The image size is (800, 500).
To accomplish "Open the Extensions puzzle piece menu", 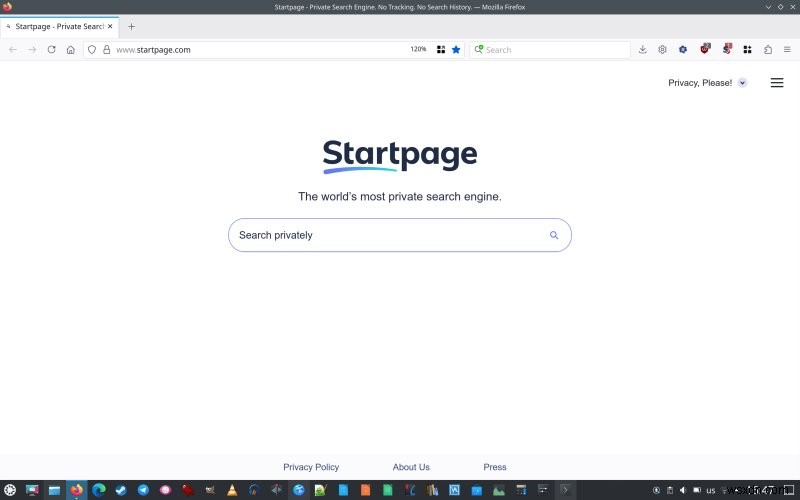I will click(x=768, y=49).
